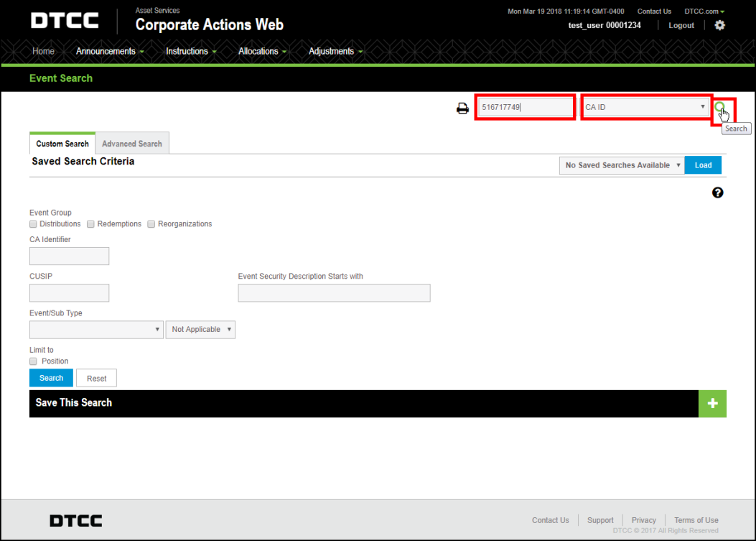Viewport: 756px width, 541px height.
Task: Open the Privacy footer link
Action: point(644,520)
